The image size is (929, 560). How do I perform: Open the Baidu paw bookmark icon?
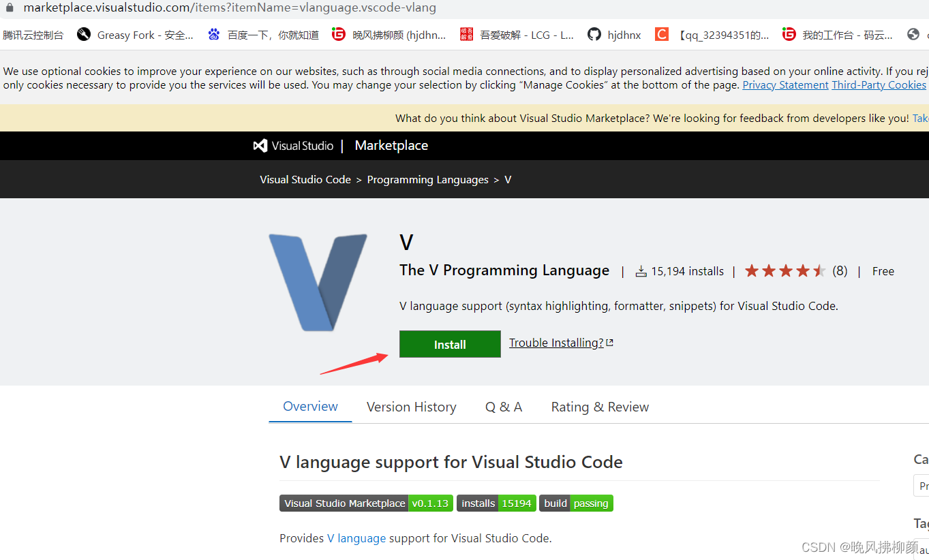(214, 34)
